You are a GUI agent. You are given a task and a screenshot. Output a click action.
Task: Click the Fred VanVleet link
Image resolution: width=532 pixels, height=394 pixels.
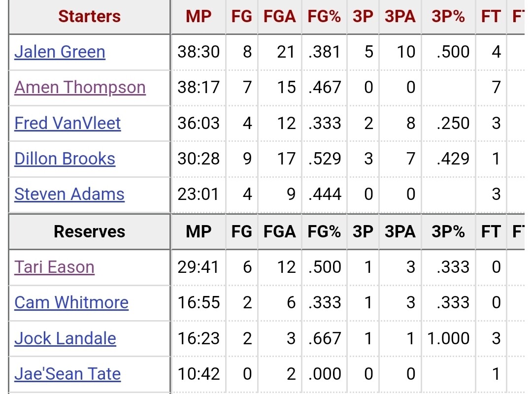click(67, 123)
